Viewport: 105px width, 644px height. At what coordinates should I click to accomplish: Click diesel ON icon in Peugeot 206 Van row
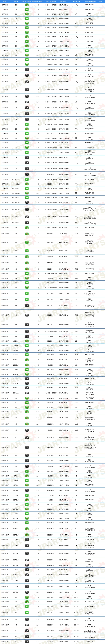point(27,393)
